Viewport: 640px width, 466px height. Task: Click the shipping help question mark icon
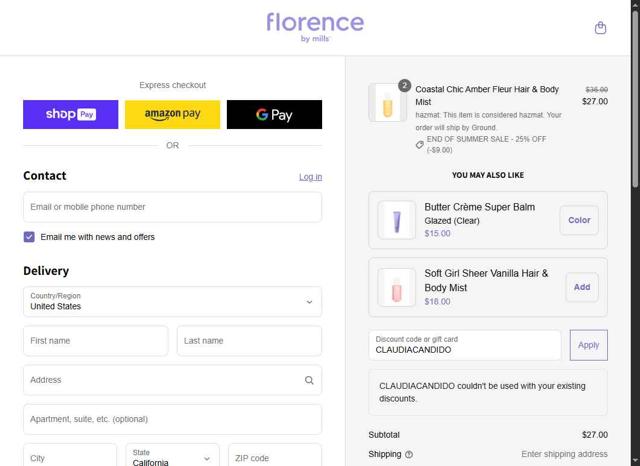409,454
